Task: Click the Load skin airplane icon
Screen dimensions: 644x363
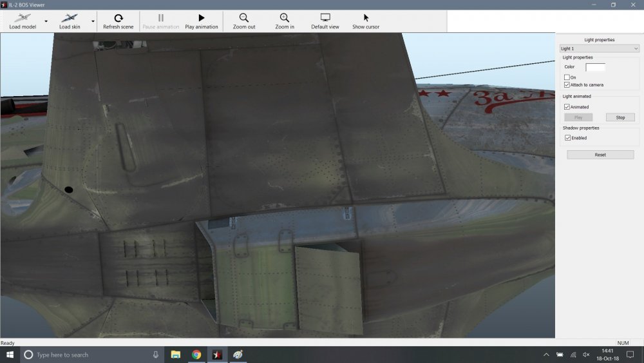Action: 69,18
